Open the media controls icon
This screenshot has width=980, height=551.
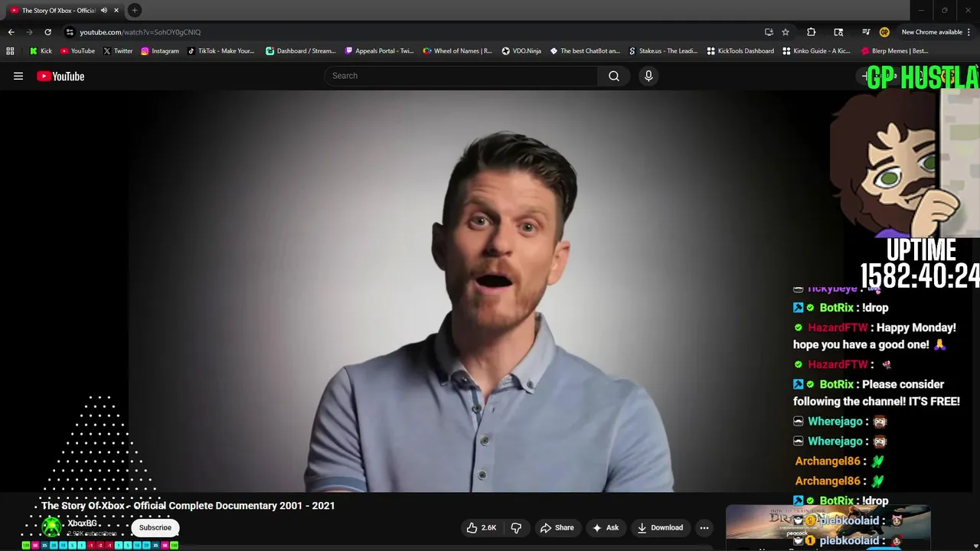[866, 32]
